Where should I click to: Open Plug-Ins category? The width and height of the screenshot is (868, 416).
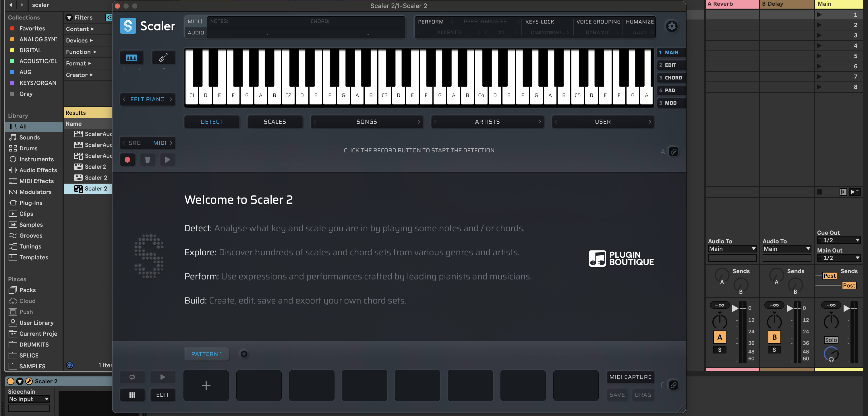pos(31,203)
